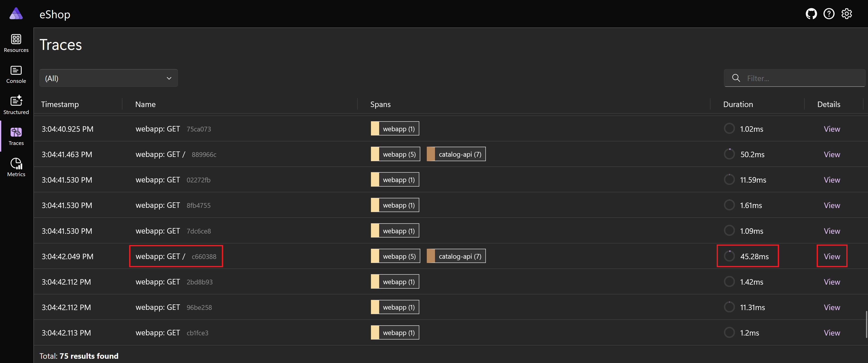Click the duration ring for 50.2ms
The width and height of the screenshot is (868, 363).
tap(729, 154)
